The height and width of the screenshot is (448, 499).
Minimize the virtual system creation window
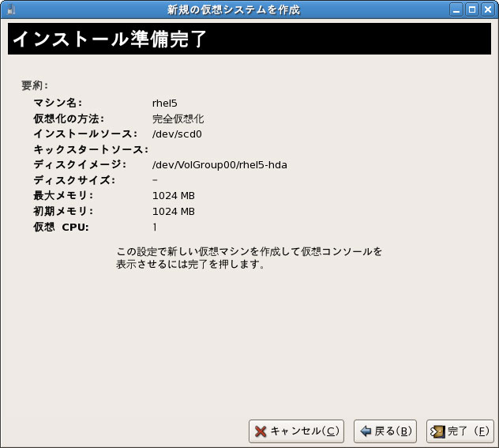(x=457, y=9)
